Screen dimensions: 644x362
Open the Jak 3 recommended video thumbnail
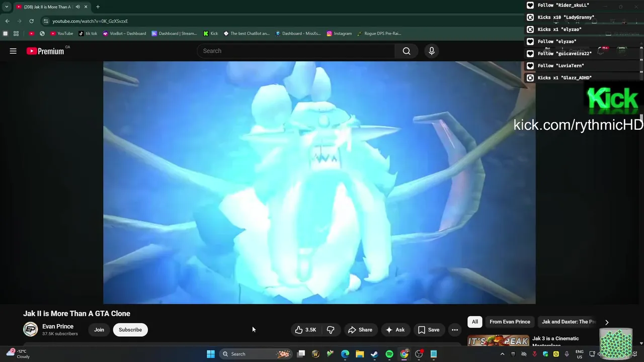pos(498,341)
